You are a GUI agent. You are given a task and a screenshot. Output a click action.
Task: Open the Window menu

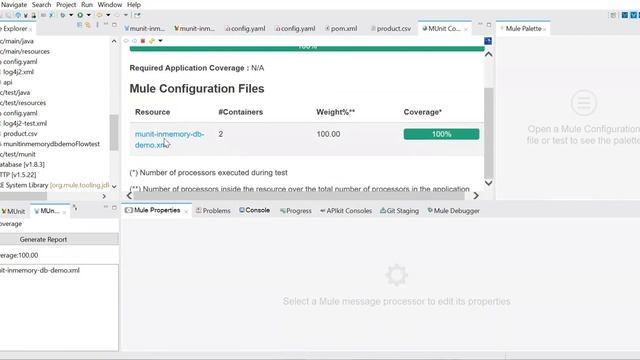coord(110,5)
